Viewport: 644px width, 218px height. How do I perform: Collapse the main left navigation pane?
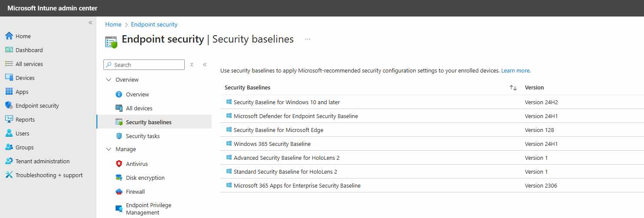pyautogui.click(x=90, y=23)
